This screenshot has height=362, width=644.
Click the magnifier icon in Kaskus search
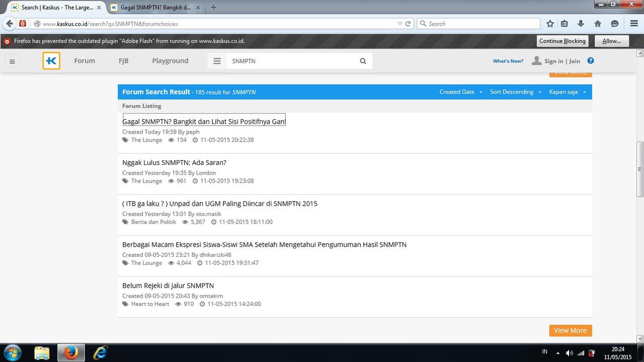click(x=363, y=61)
